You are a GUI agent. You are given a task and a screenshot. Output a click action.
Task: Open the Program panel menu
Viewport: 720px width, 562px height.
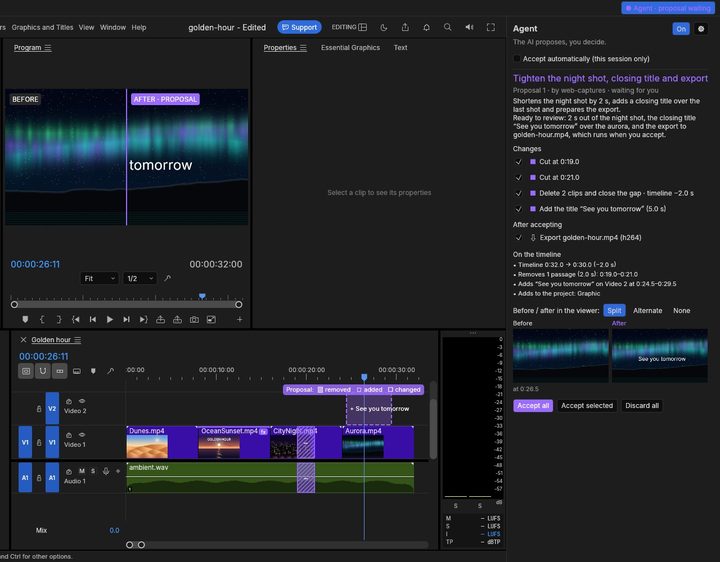(48, 48)
